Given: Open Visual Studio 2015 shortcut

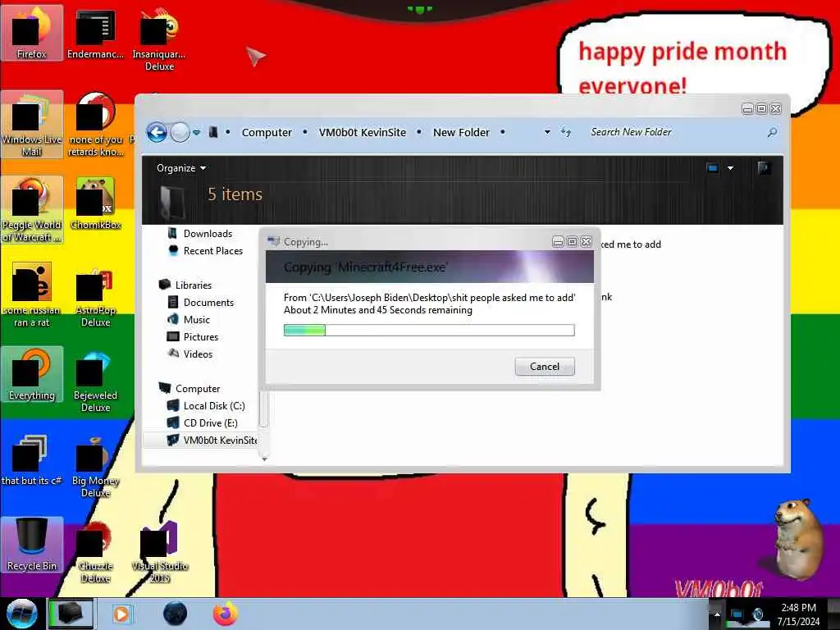Looking at the screenshot, I should tap(159, 550).
